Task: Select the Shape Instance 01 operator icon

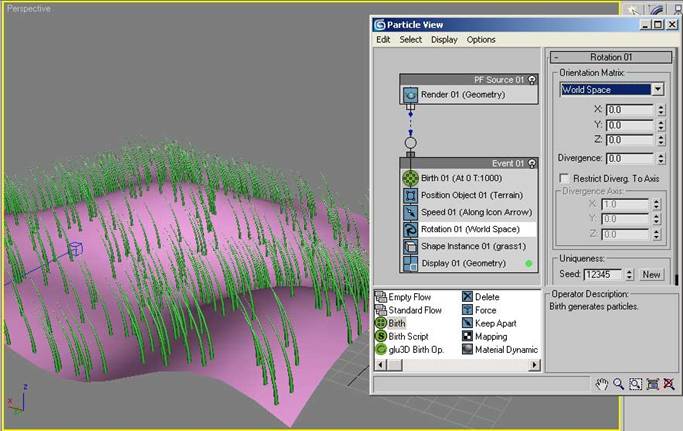Action: pos(410,246)
